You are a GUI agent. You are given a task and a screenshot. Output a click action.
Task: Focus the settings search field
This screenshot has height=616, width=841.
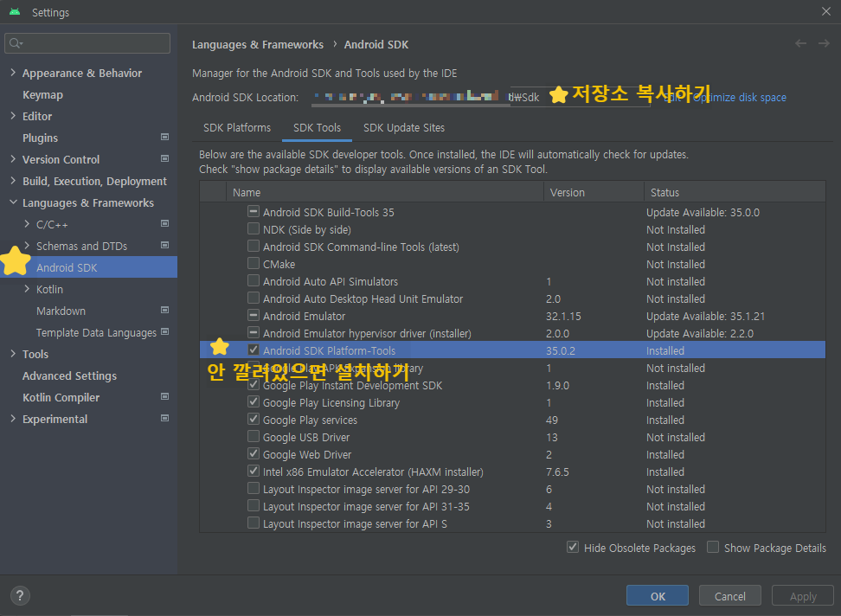[87, 43]
